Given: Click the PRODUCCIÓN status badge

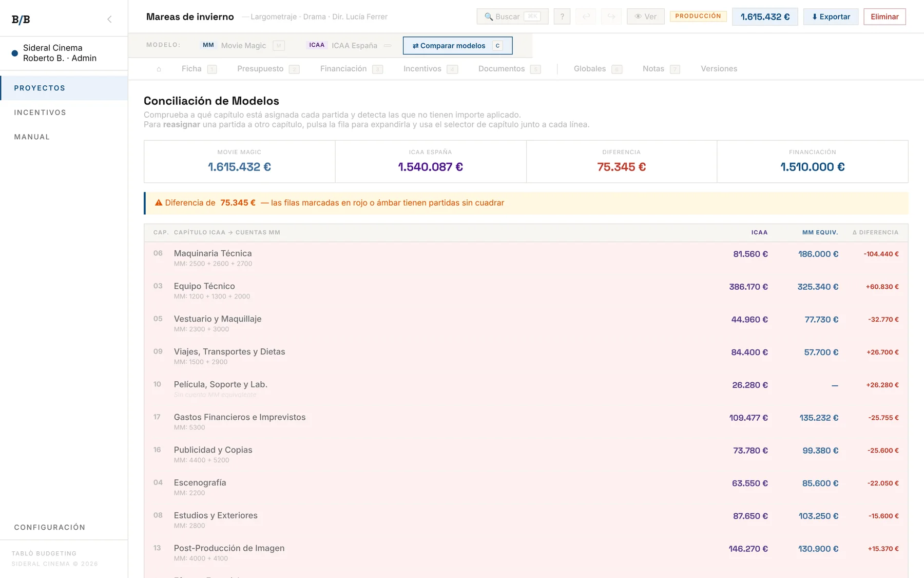Looking at the screenshot, I should (698, 16).
